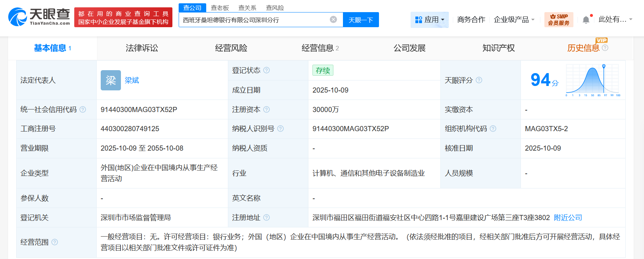Image resolution: width=644 pixels, height=259 pixels.
Task: Select the 查老板 search mode tab
Action: pyautogui.click(x=220, y=8)
